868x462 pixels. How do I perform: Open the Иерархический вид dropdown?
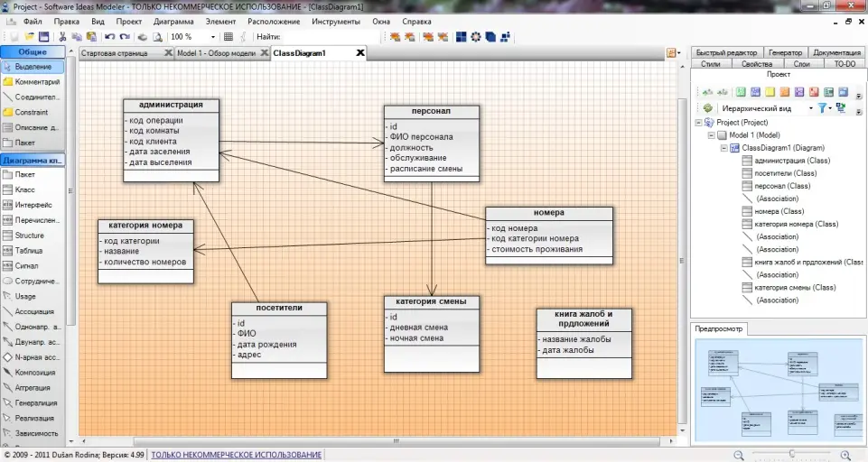(x=809, y=107)
